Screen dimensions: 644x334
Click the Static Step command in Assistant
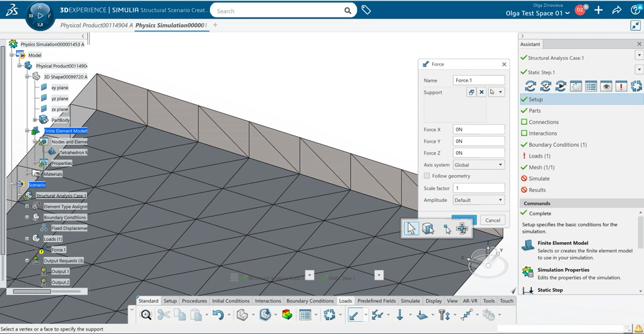pyautogui.click(x=550, y=290)
